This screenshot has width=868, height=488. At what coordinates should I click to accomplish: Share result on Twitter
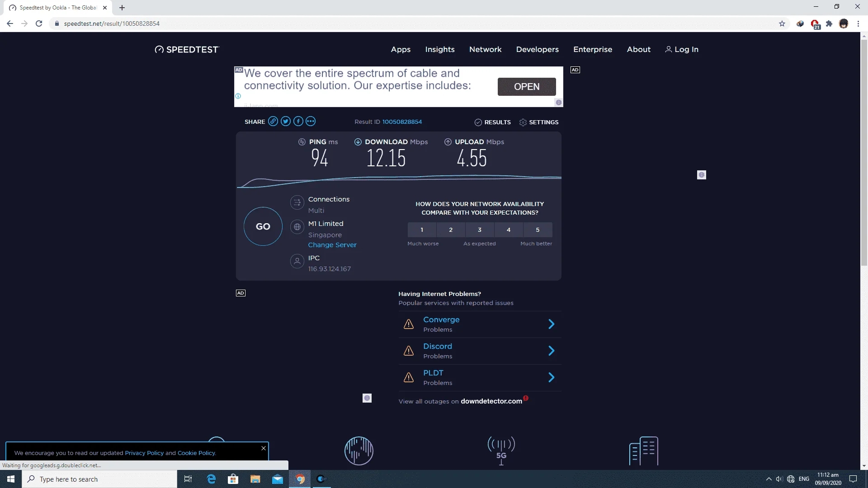286,121
